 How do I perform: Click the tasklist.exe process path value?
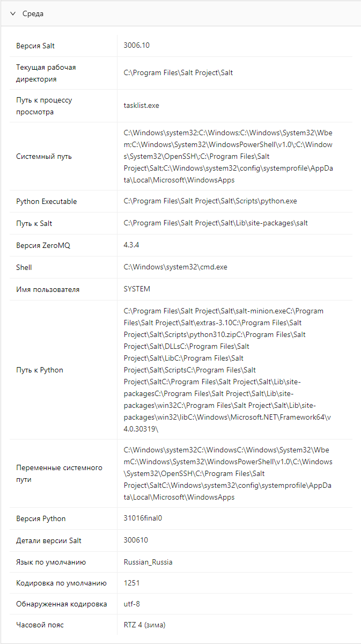141,106
